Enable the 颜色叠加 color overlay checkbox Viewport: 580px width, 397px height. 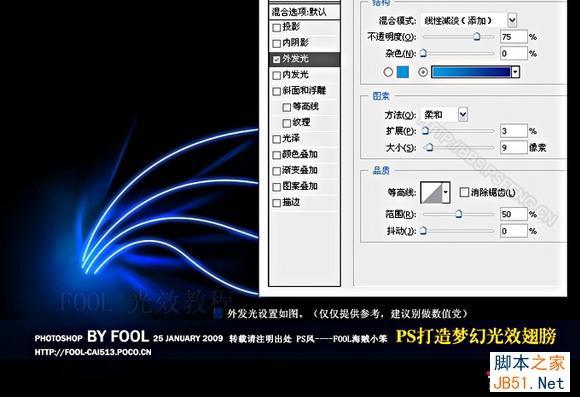[276, 155]
